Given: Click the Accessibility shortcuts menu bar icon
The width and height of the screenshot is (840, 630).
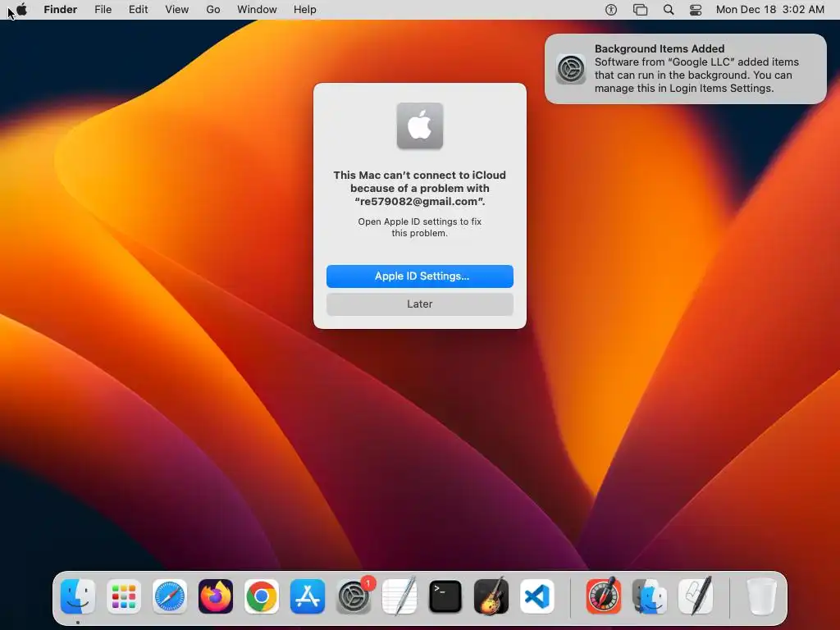Looking at the screenshot, I should [x=611, y=10].
